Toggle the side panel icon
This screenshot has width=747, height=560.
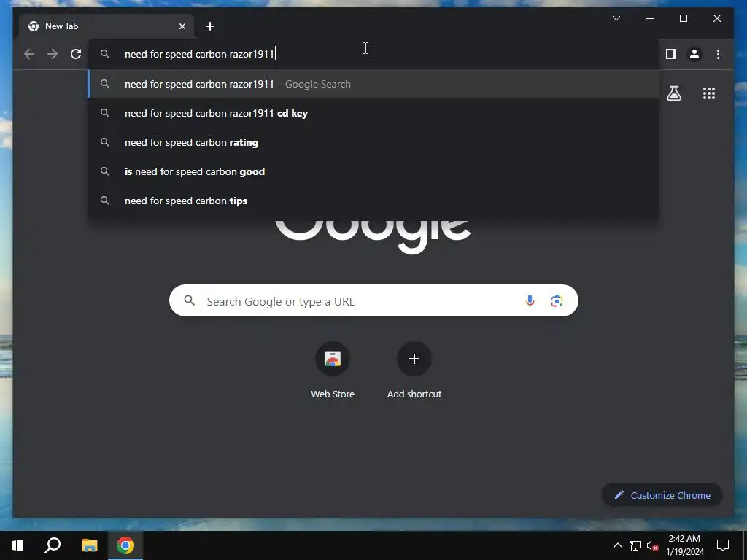point(671,54)
